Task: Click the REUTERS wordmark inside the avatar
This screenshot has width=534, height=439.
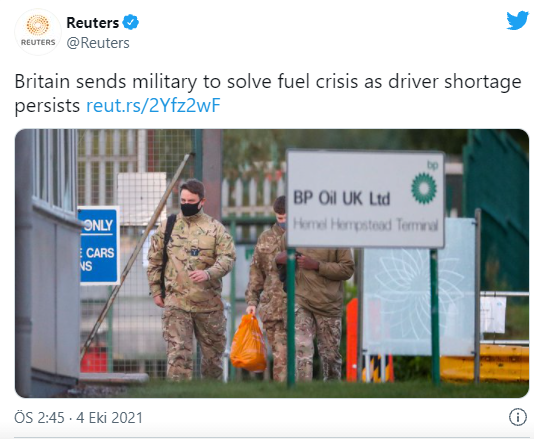Action: point(38,42)
